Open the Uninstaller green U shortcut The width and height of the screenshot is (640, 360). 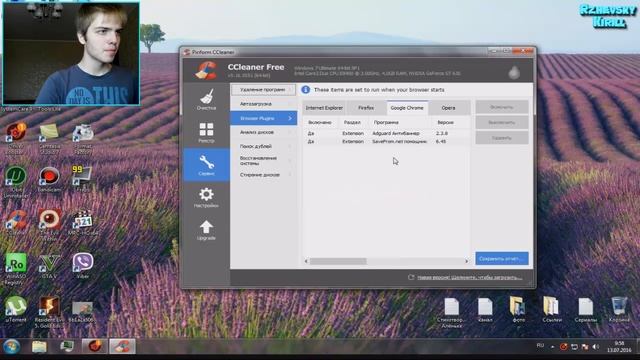(16, 181)
